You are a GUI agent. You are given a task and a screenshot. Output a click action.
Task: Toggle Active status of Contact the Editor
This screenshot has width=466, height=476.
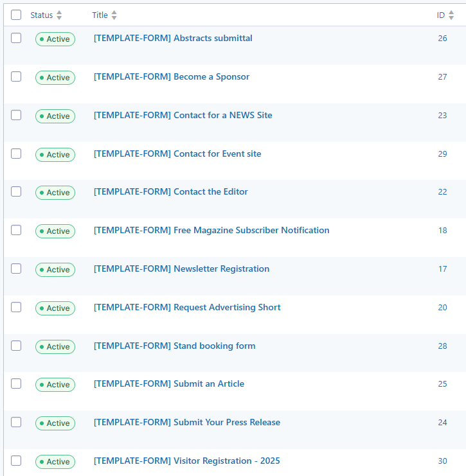(x=55, y=193)
